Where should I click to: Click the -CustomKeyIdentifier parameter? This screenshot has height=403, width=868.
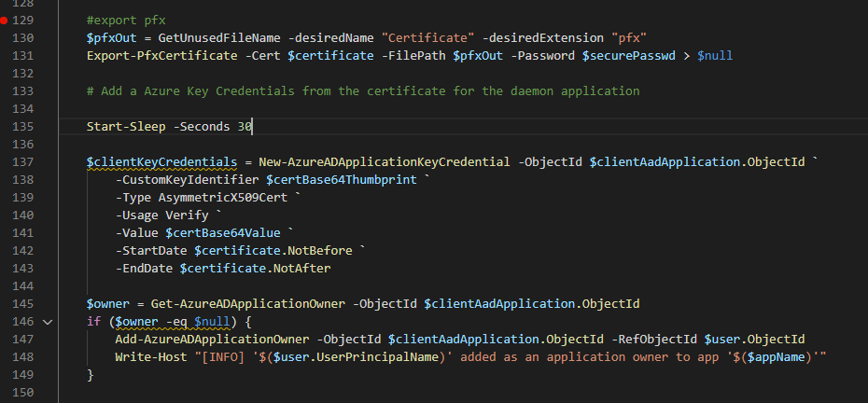(x=187, y=180)
